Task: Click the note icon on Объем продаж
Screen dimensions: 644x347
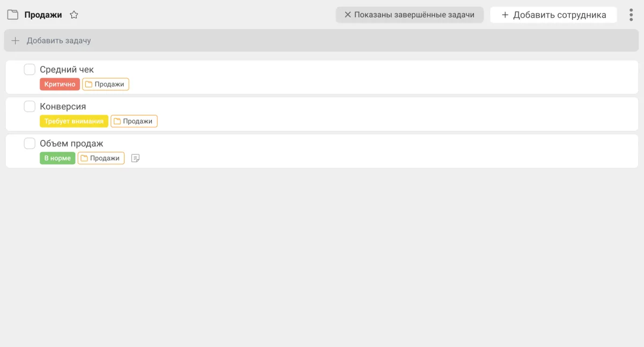Action: click(136, 158)
